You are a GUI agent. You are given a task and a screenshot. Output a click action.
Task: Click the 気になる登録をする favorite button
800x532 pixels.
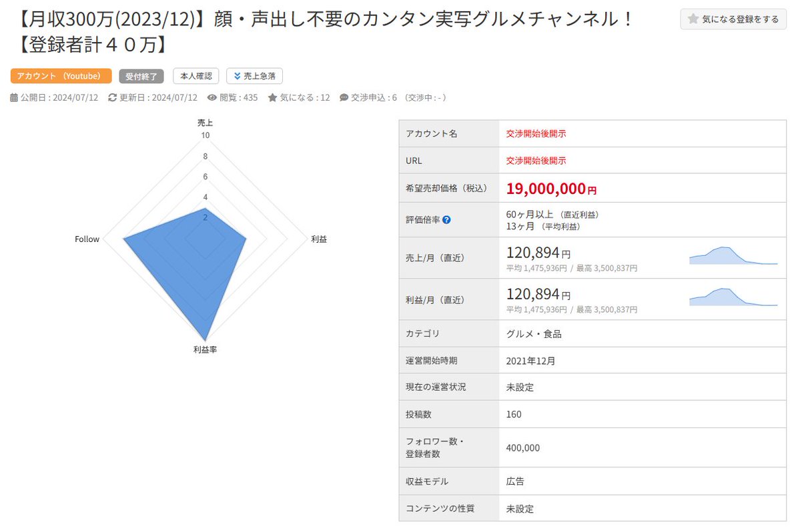point(733,19)
